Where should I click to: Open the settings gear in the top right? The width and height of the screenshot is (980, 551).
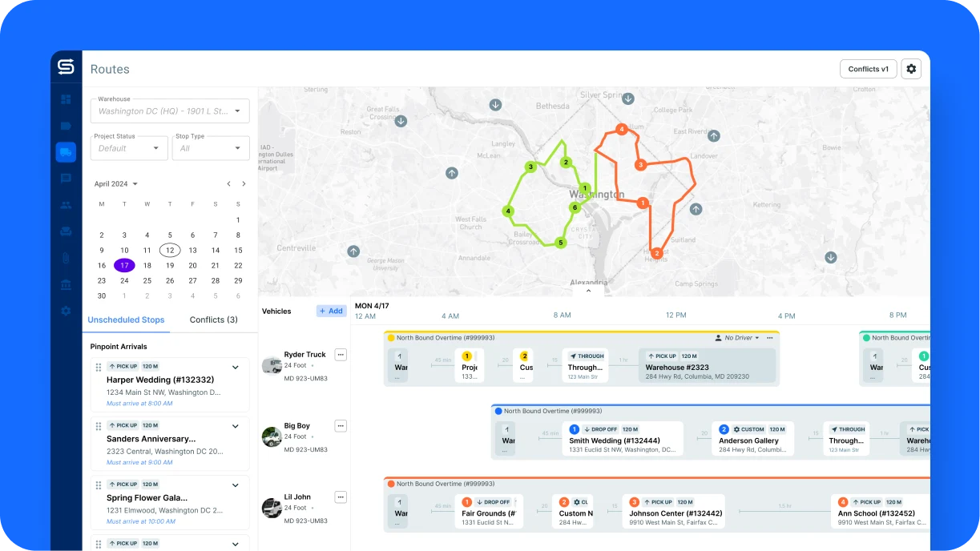click(910, 69)
